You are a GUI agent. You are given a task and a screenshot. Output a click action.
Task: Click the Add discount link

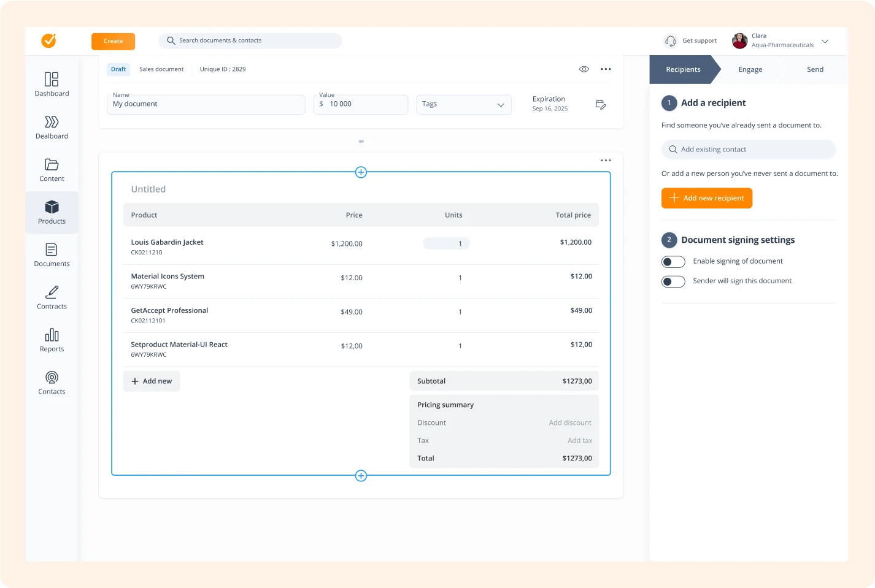(x=570, y=423)
